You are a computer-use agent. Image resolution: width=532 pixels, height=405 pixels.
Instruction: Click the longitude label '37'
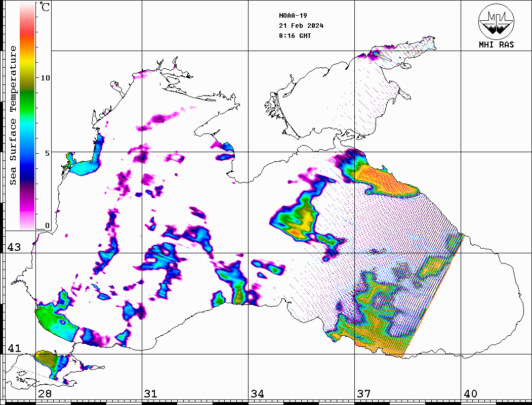[x=364, y=394]
